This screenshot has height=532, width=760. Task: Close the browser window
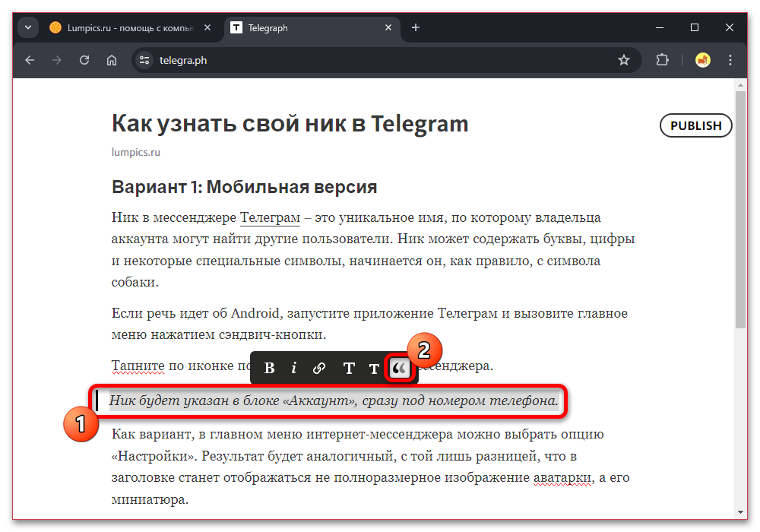(730, 27)
